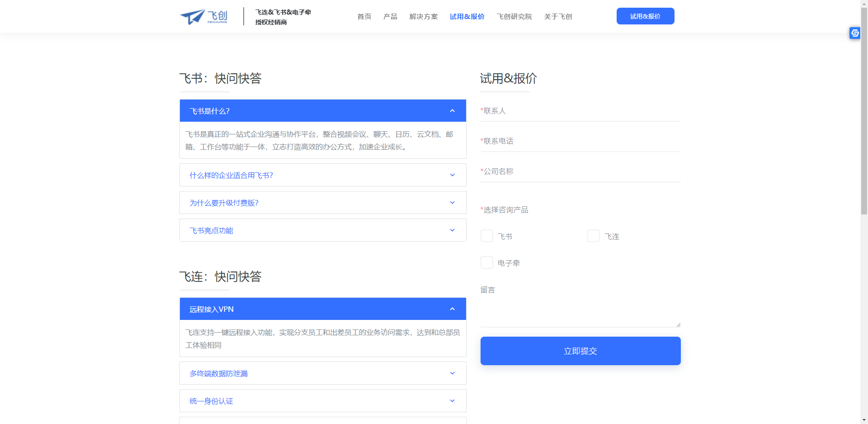The height and width of the screenshot is (424, 868).
Task: Check the 飞连 product checkbox
Action: coord(594,236)
